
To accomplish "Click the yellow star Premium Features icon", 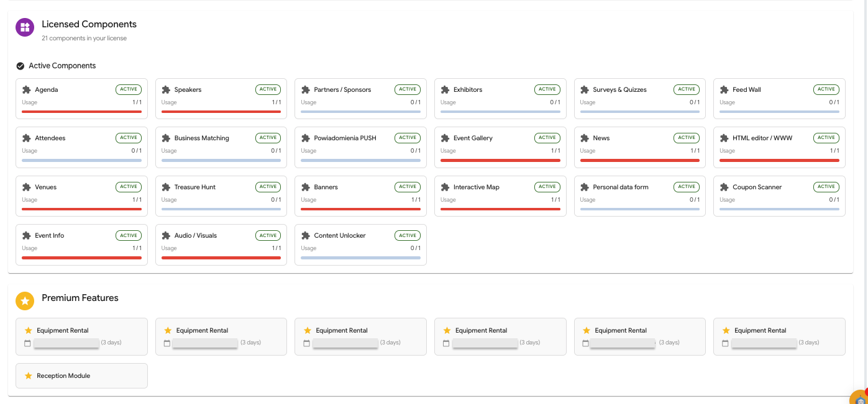I will pos(25,301).
